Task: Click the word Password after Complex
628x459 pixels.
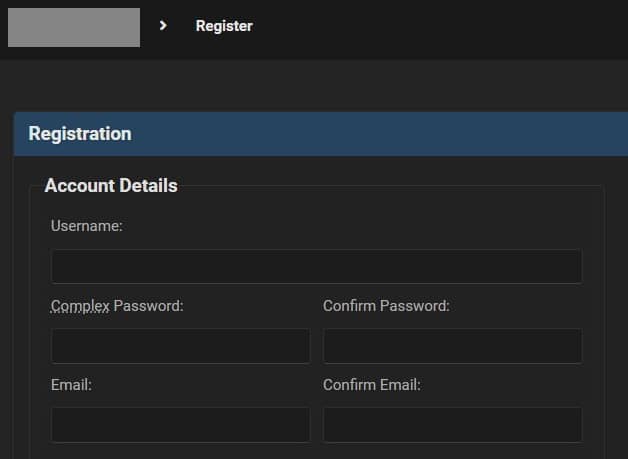Action: tap(148, 306)
